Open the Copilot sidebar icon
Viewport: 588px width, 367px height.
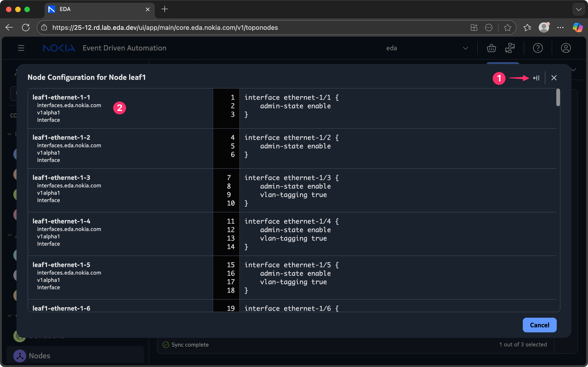[x=578, y=28]
